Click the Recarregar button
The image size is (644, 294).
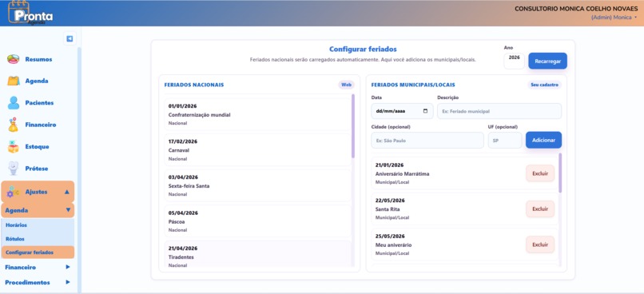click(x=547, y=61)
